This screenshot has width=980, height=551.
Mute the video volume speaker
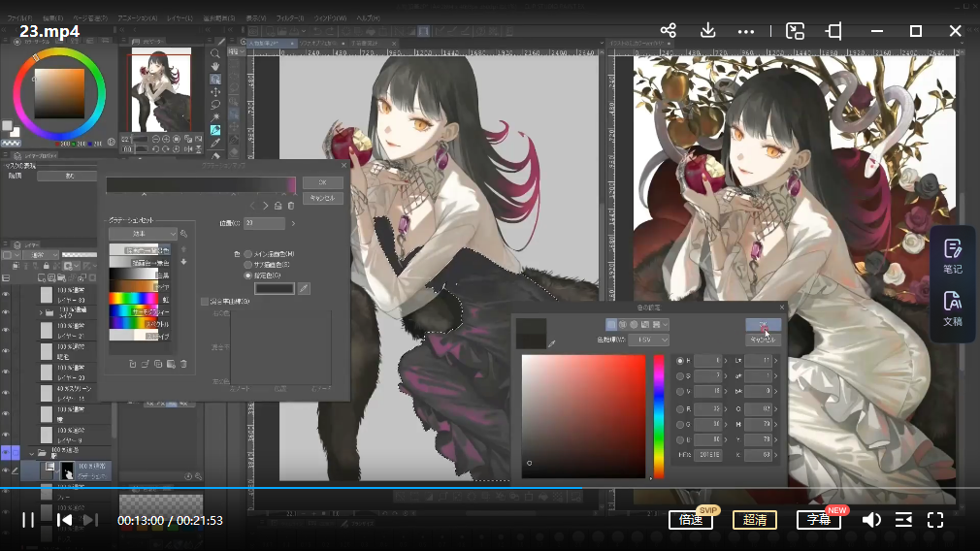872,520
